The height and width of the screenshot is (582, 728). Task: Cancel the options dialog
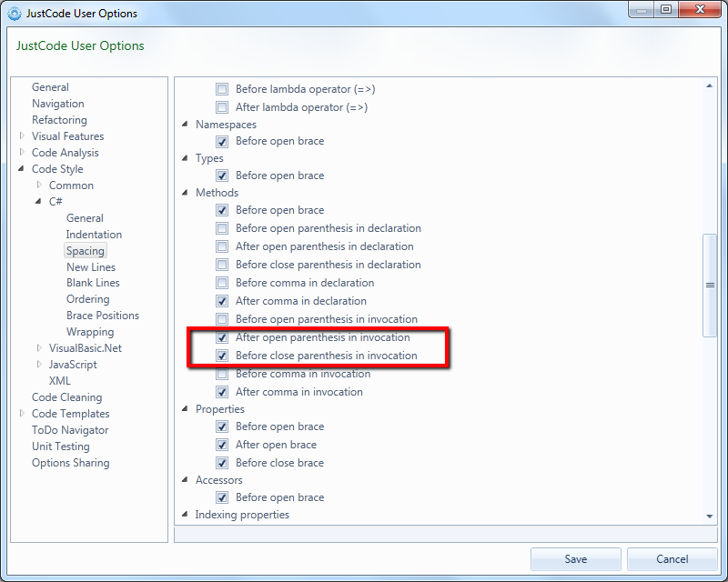point(672,559)
